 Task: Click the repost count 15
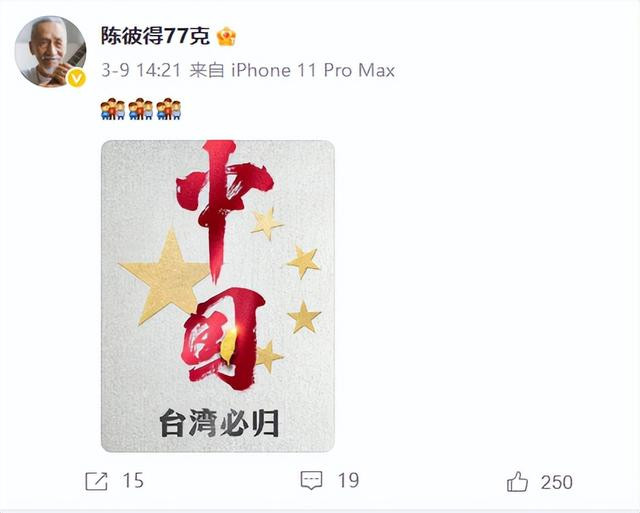[x=133, y=481]
